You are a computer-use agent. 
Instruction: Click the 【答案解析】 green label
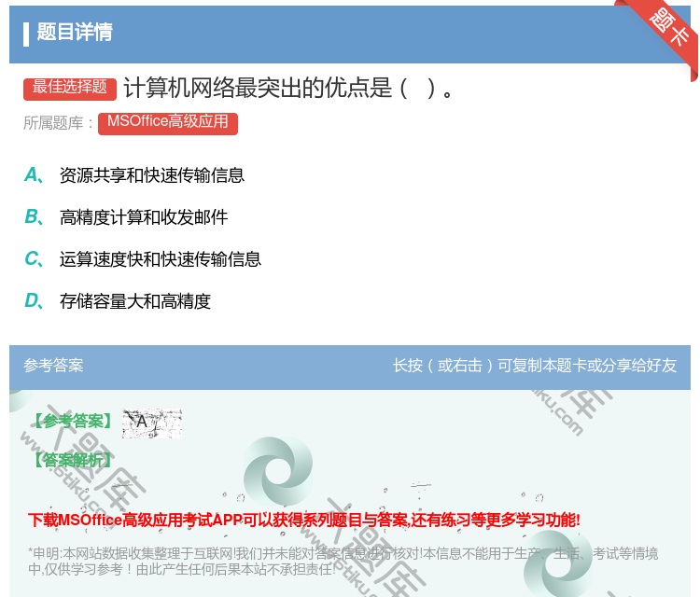(73, 460)
